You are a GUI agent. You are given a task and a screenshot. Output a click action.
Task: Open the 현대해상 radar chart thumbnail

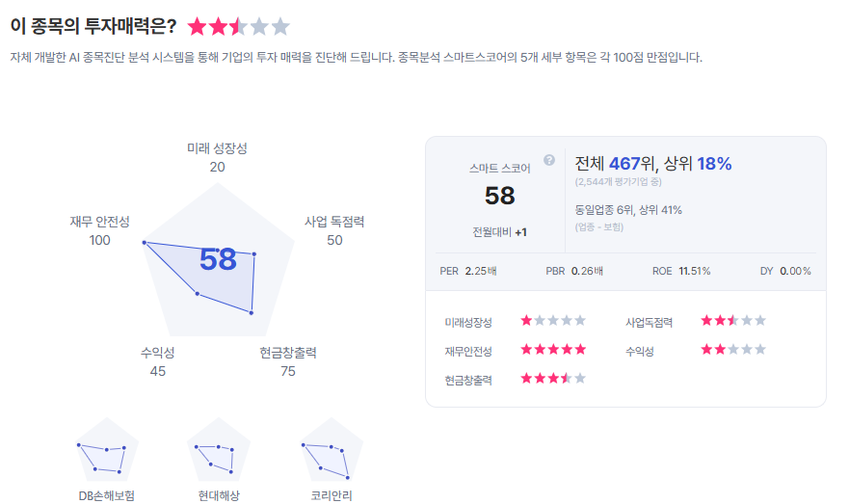tap(218, 450)
